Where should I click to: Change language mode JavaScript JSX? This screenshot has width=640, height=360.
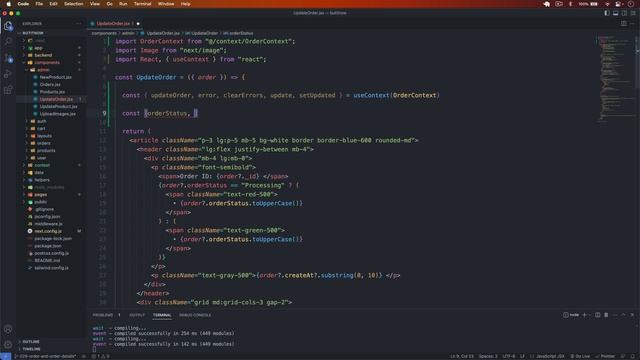point(550,356)
